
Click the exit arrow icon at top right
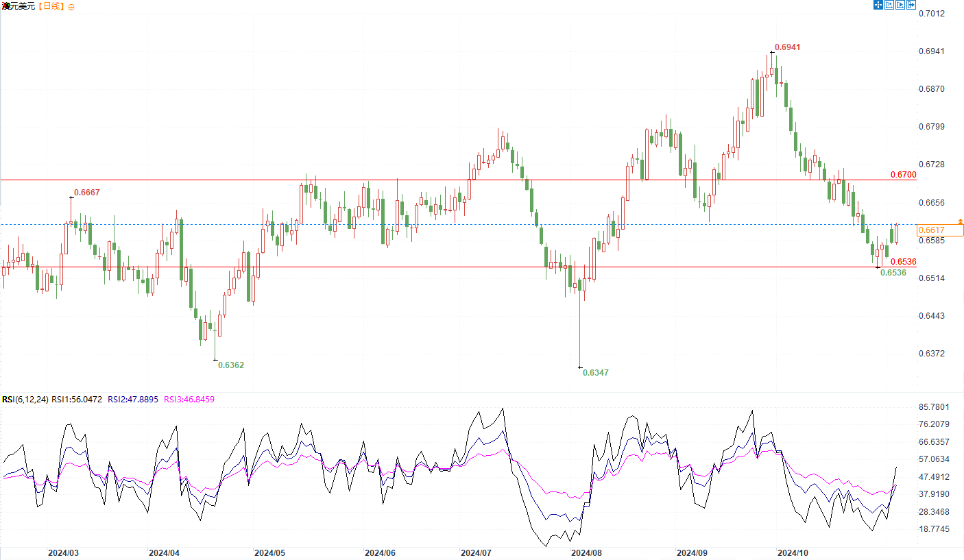pos(912,5)
